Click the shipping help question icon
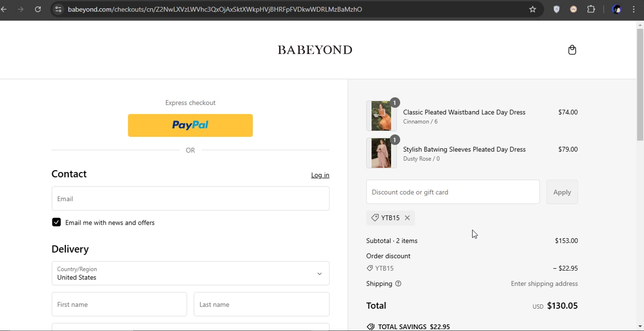644x331 pixels. point(398,283)
